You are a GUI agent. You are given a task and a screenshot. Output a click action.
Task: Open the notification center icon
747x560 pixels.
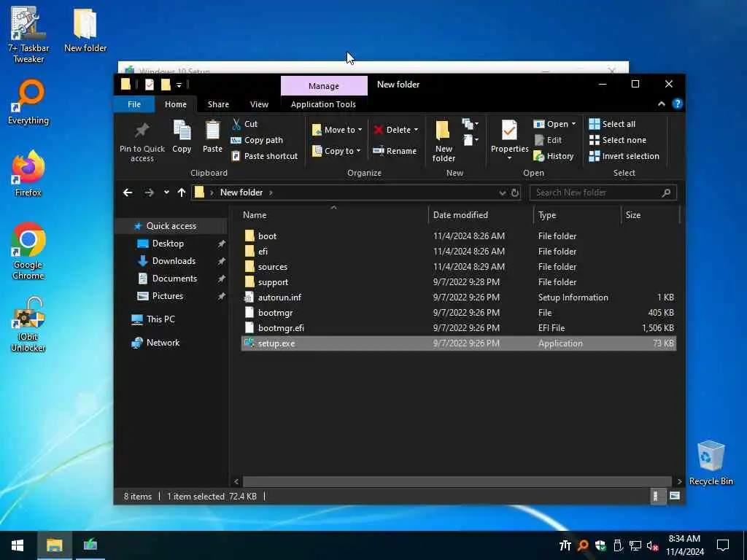tap(723, 545)
